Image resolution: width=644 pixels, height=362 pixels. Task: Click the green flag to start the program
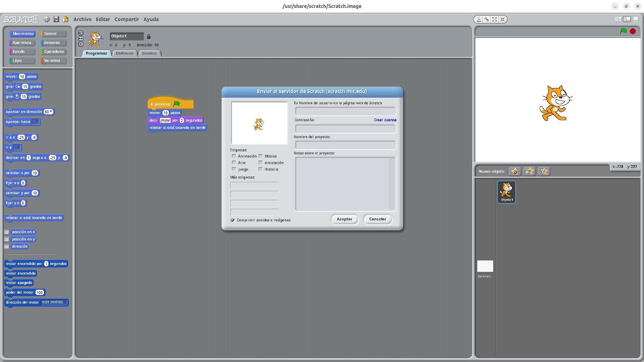pos(623,31)
